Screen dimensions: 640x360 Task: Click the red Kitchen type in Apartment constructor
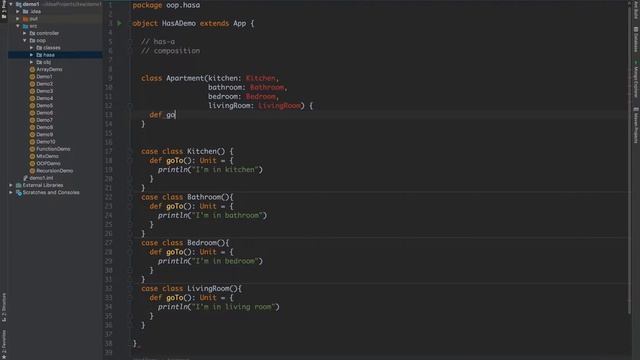[260, 78]
